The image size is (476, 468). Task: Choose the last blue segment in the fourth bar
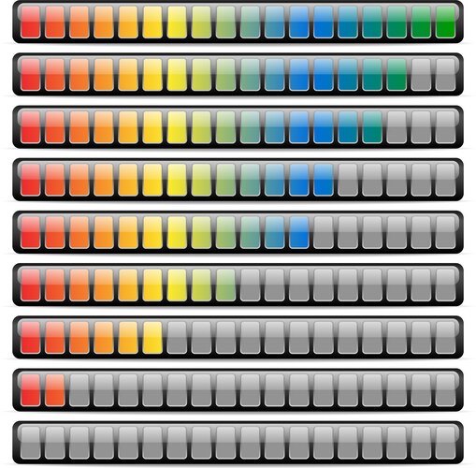tap(324, 180)
